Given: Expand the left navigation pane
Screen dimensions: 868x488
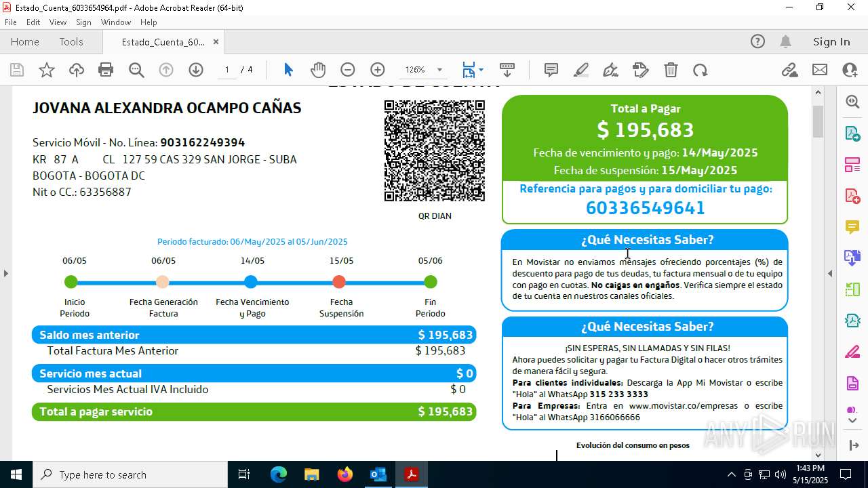Looking at the screenshot, I should [x=5, y=273].
